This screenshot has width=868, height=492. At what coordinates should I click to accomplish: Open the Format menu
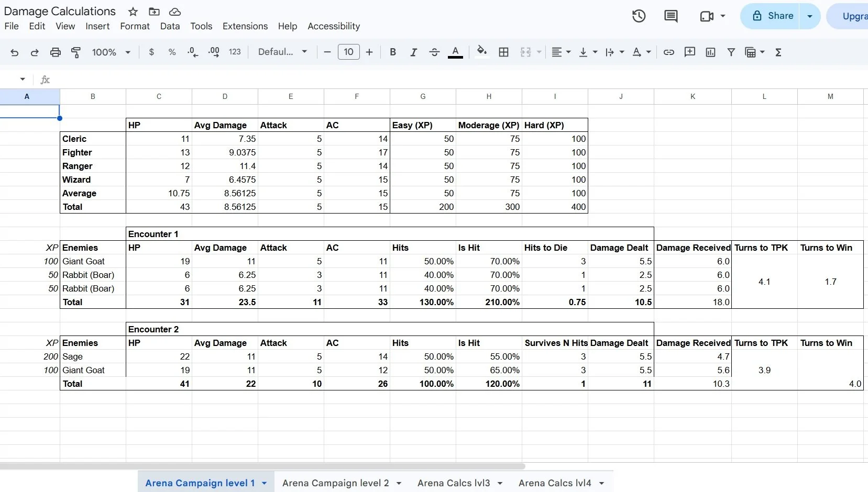(x=135, y=26)
